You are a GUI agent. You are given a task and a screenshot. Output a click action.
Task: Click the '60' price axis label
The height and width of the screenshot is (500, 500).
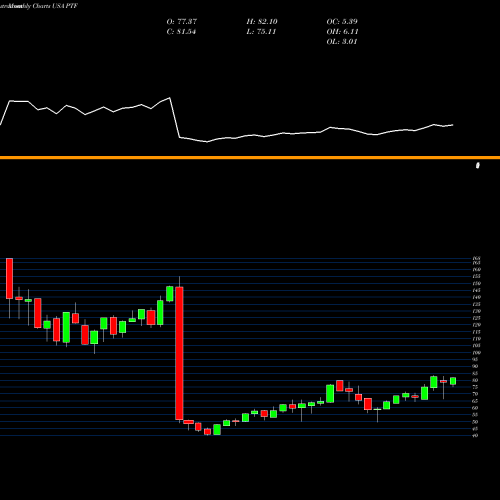click(x=475, y=408)
